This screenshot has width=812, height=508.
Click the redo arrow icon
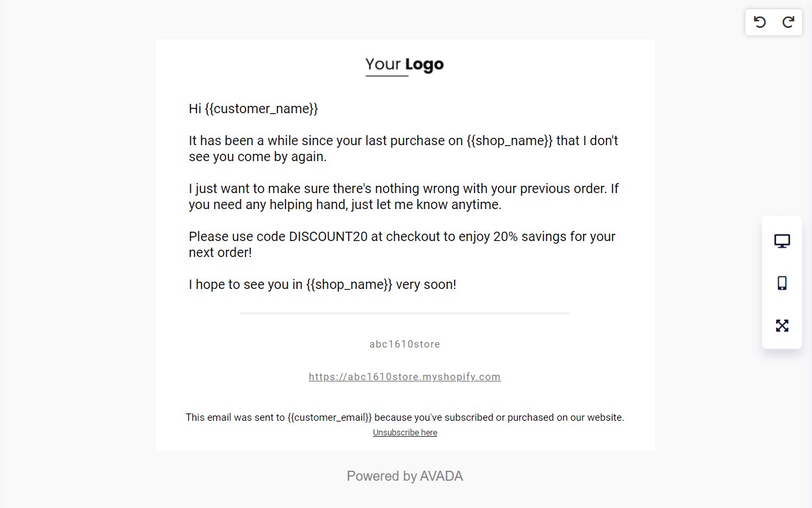pos(788,22)
